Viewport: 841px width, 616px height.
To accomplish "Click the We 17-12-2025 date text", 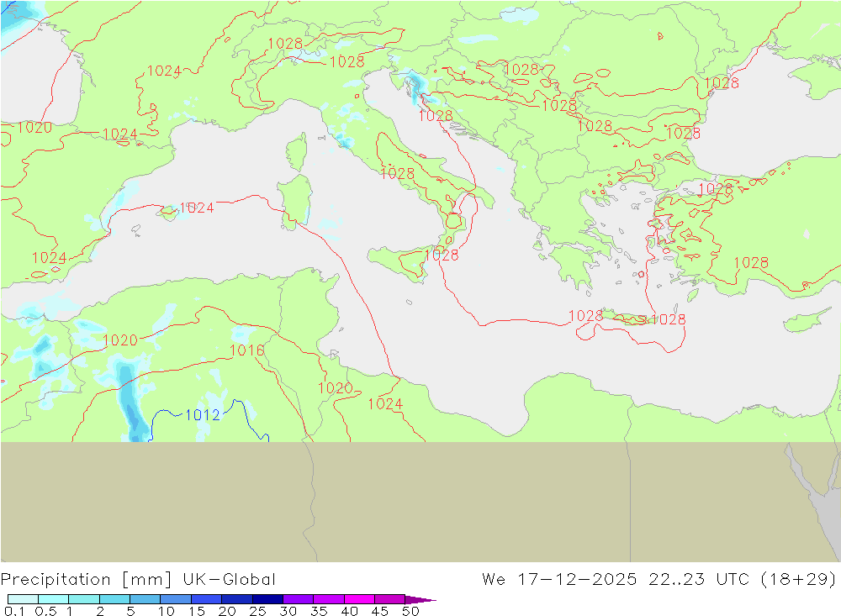I will [x=559, y=580].
